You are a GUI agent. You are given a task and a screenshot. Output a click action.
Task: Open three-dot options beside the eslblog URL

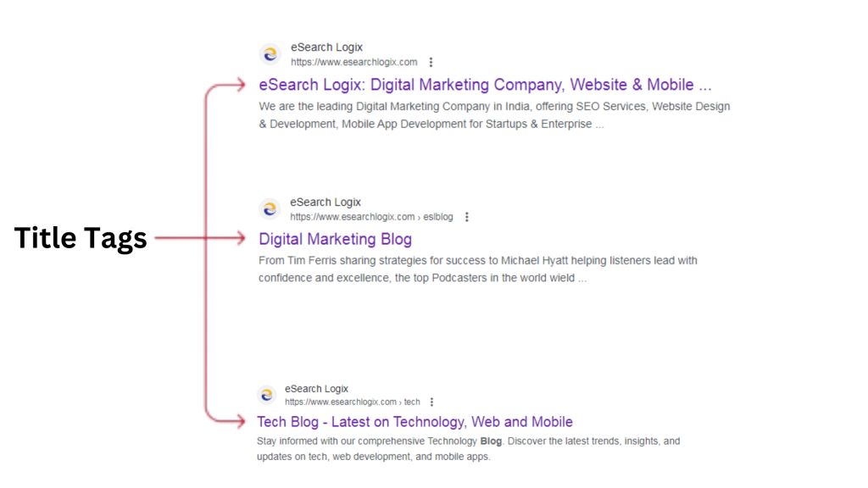click(467, 217)
